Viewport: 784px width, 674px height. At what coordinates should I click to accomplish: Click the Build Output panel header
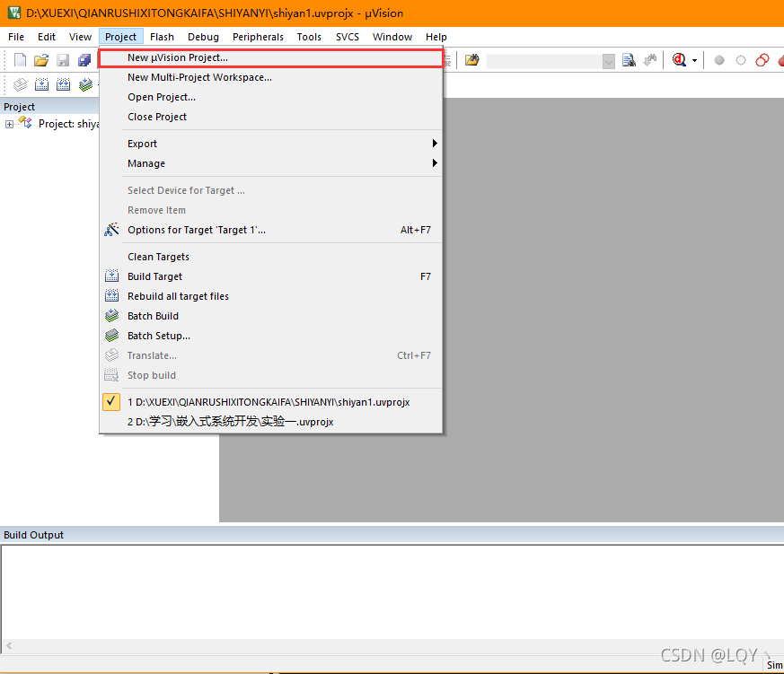392,535
